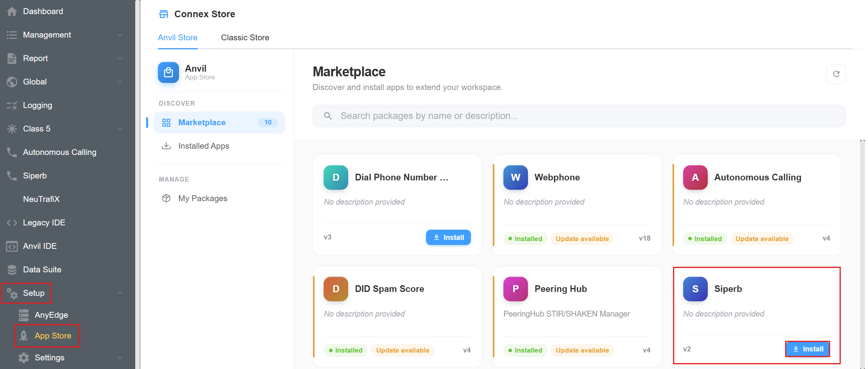Install the Dial Phone Number app

coord(448,238)
